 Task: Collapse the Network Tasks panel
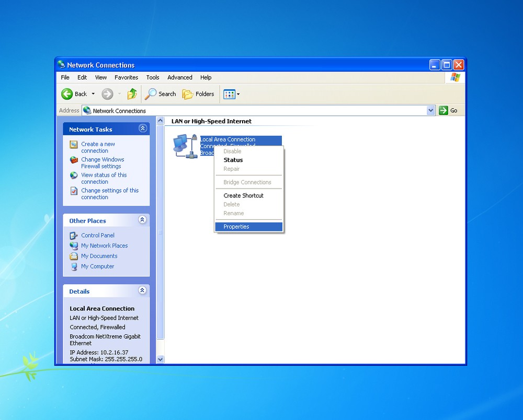click(x=142, y=128)
